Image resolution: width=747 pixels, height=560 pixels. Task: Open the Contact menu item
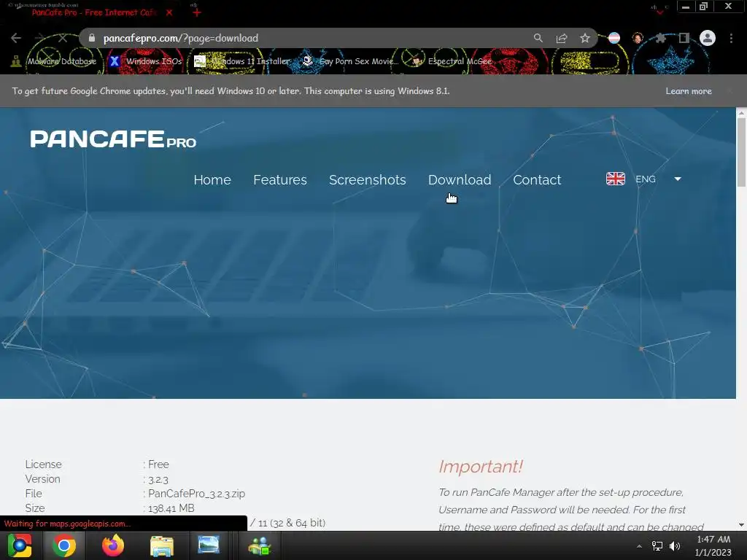click(537, 179)
